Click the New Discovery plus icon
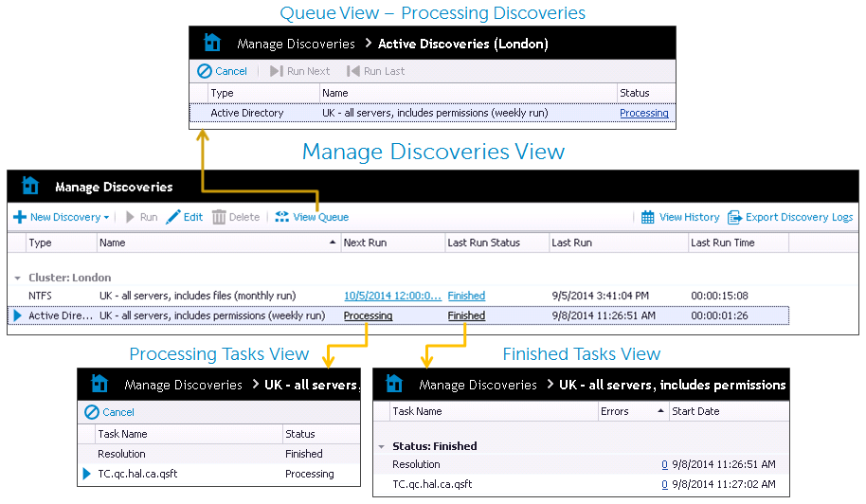This screenshot has height=504, width=866. [20, 217]
